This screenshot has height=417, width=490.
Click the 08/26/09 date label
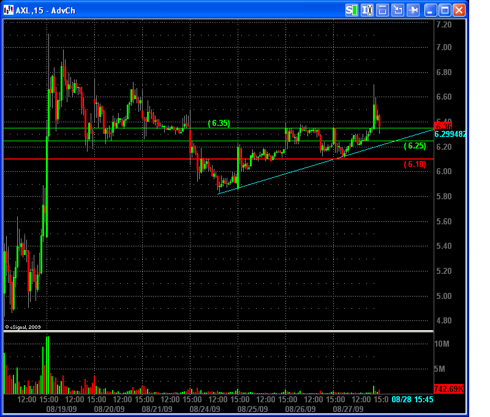pyautogui.click(x=300, y=409)
